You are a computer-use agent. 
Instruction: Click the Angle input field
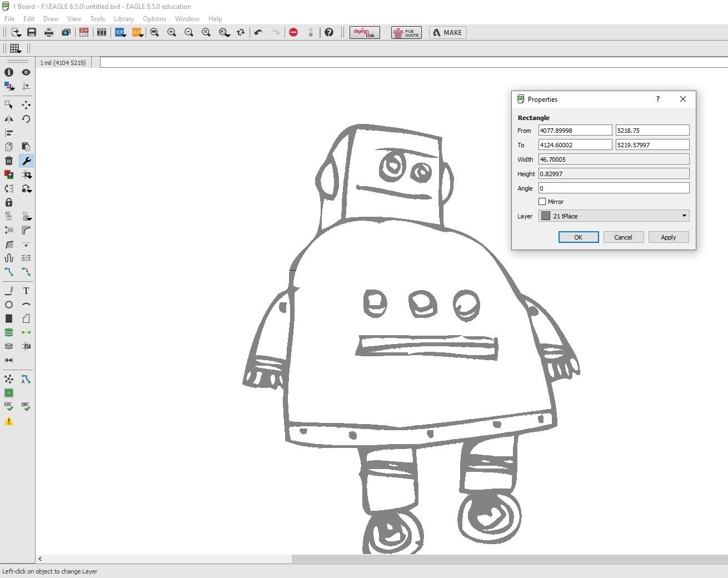(614, 188)
